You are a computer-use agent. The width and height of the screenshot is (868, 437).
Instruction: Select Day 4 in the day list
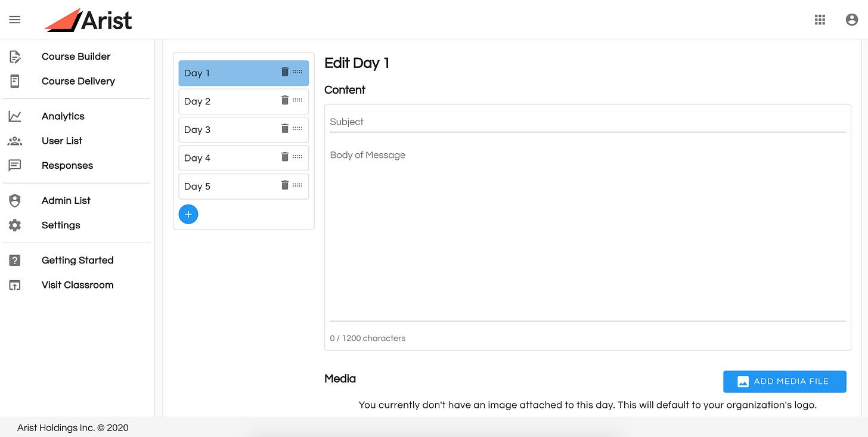tap(244, 158)
